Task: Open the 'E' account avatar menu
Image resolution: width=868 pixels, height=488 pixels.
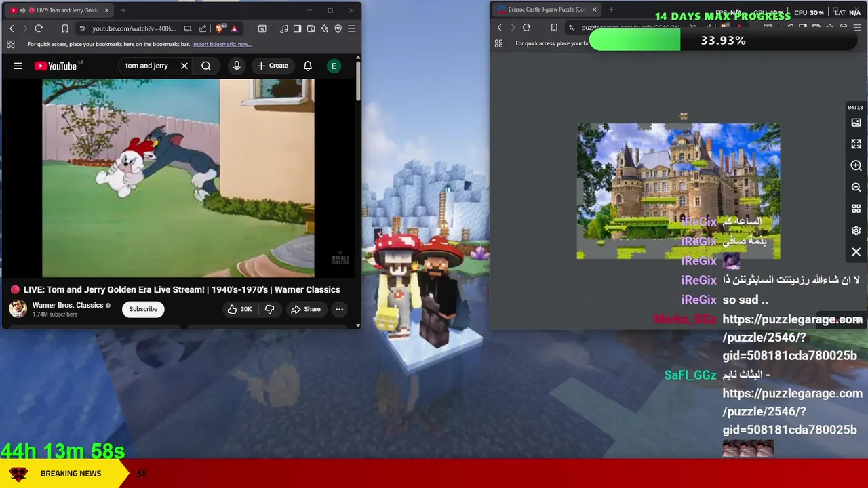Action: point(334,66)
